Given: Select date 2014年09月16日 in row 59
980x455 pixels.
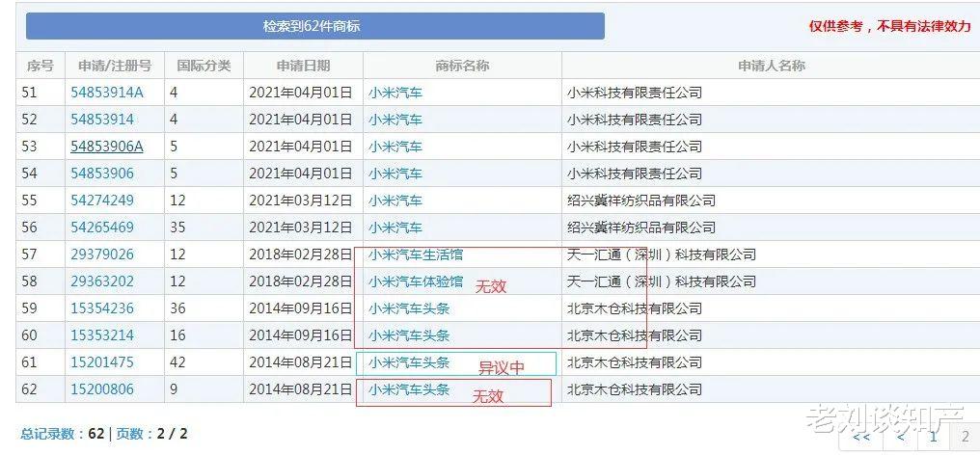Looking at the screenshot, I should pos(301,308).
